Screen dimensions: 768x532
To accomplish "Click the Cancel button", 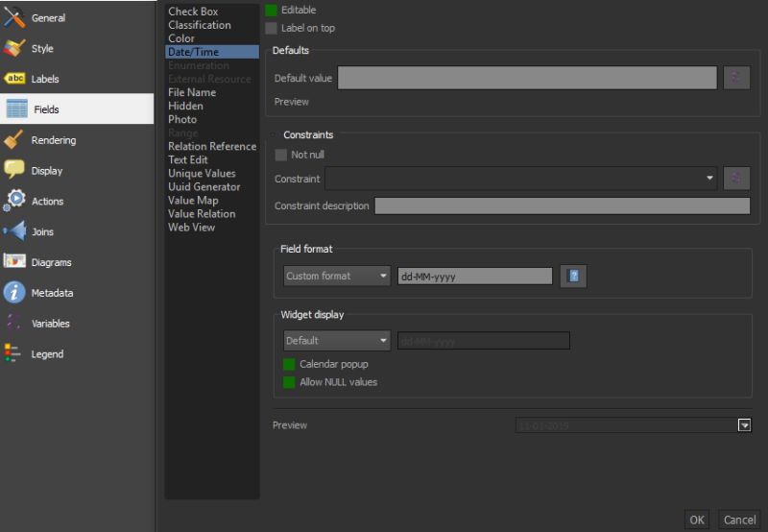I will (739, 520).
